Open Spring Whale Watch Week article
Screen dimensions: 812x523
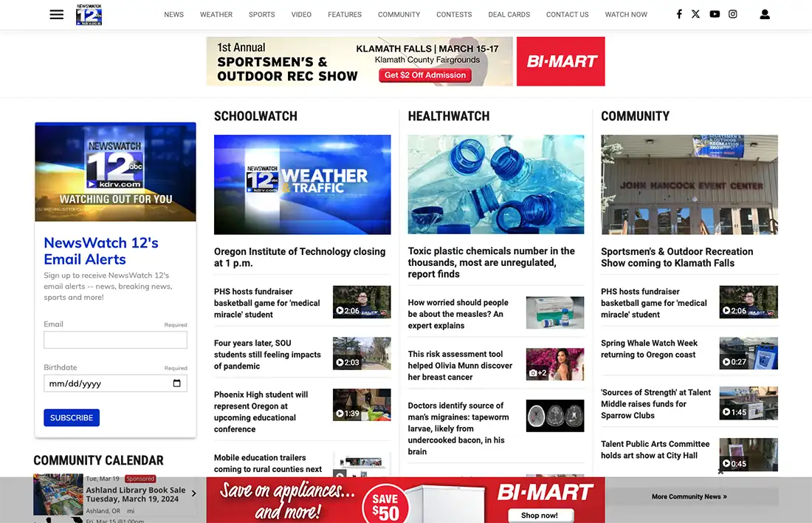coord(649,349)
